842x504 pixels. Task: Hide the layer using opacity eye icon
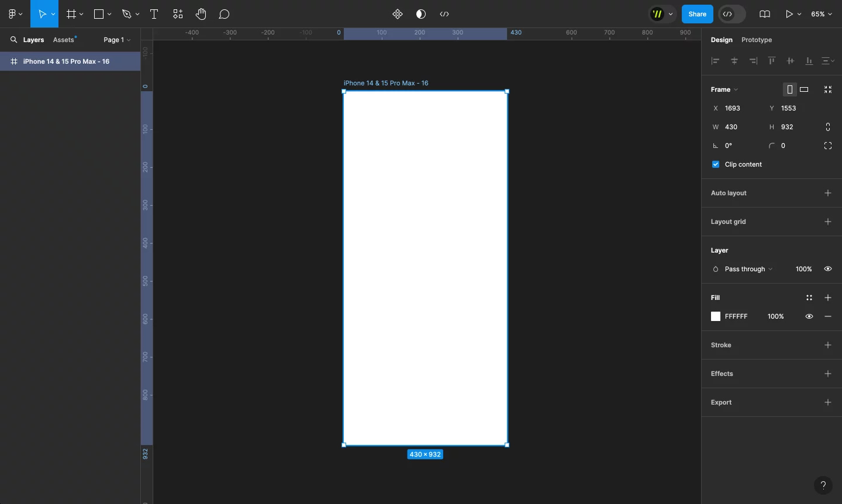click(x=828, y=269)
